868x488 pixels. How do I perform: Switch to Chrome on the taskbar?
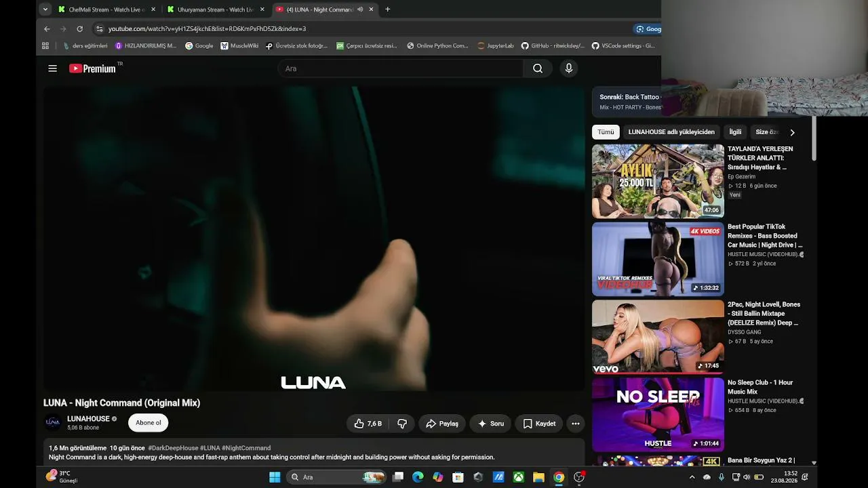click(559, 477)
